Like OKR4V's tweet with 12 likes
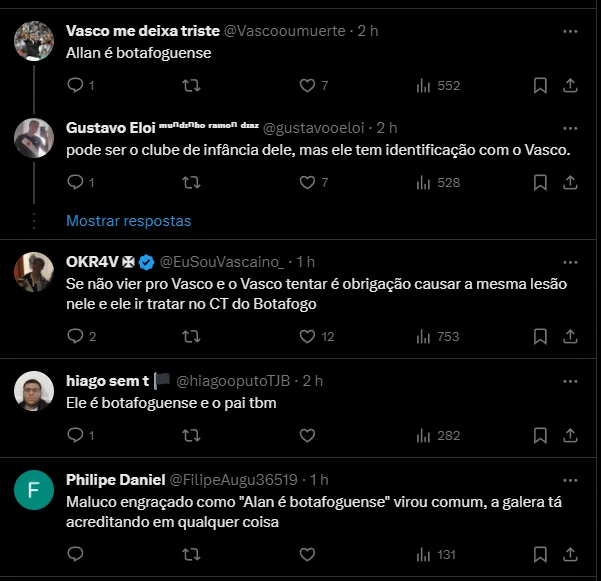601x581 pixels. coord(308,337)
